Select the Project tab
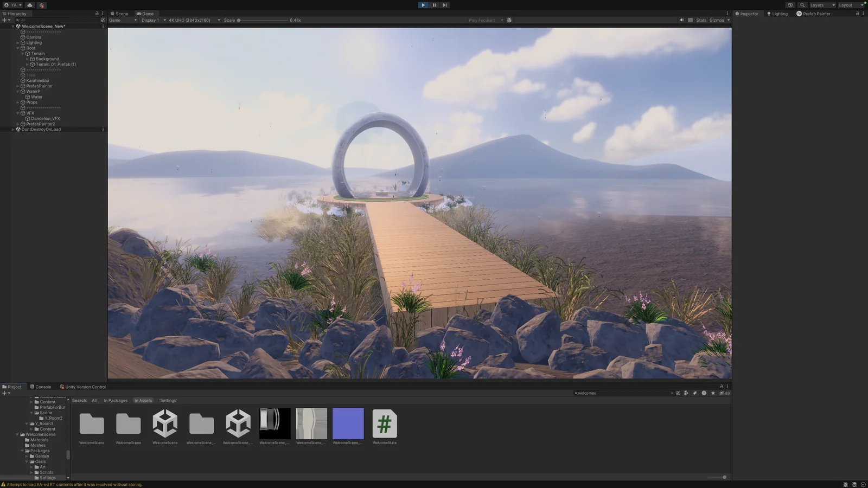 [12, 387]
